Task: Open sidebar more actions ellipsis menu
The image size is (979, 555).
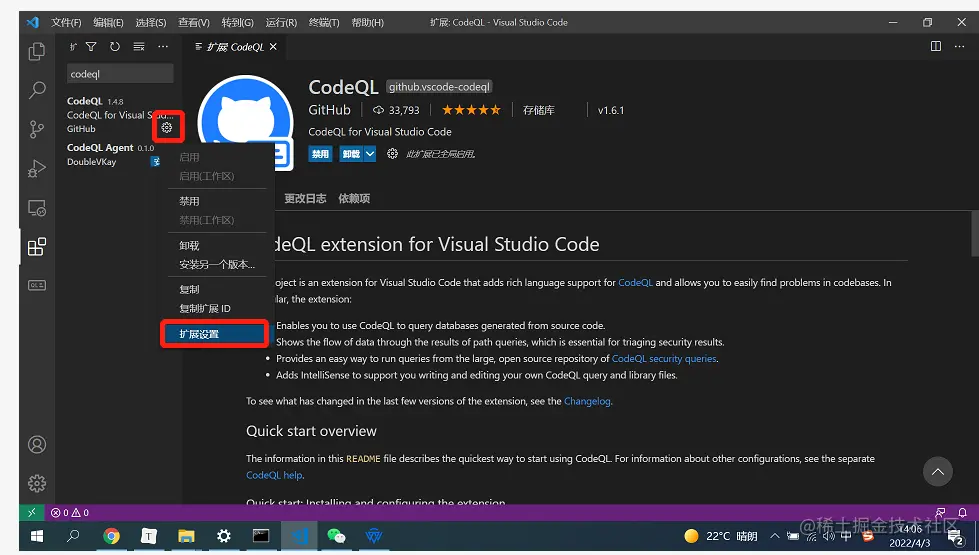Action: pos(163,47)
